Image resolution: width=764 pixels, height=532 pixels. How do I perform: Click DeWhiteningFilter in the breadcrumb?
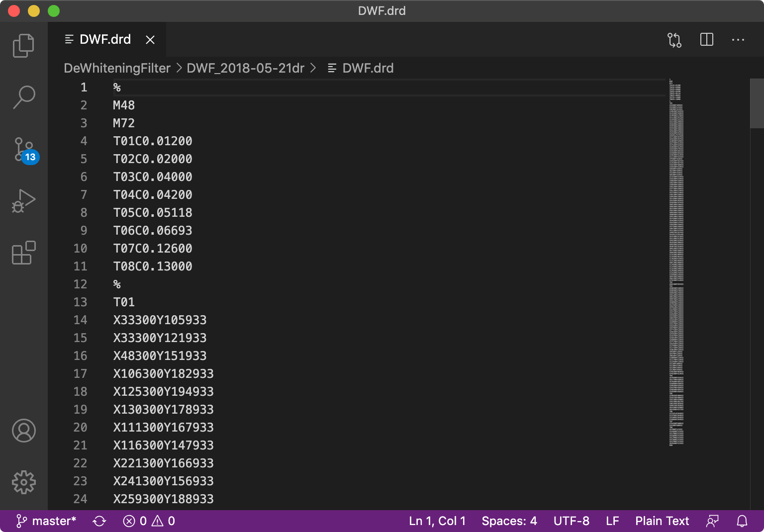click(x=117, y=68)
